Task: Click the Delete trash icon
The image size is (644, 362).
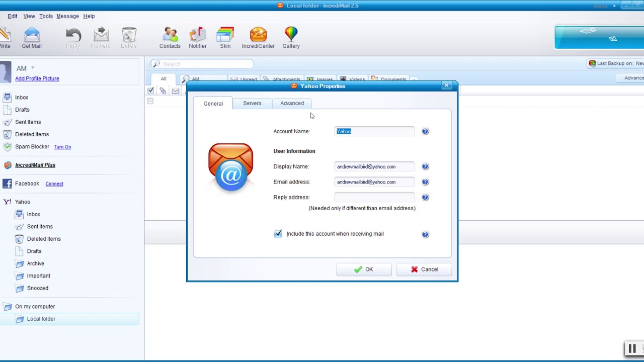Action: pos(128,38)
